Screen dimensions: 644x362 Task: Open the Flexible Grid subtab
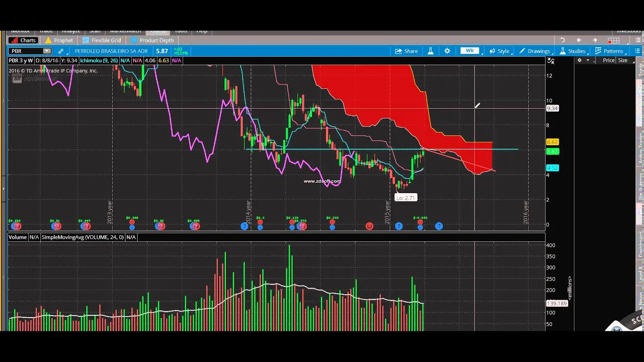pyautogui.click(x=102, y=40)
